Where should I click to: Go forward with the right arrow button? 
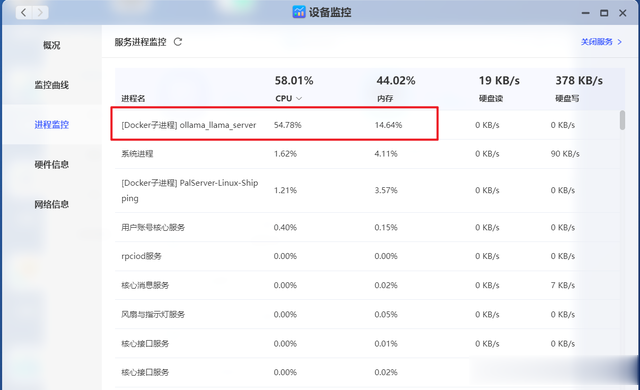[x=40, y=13]
